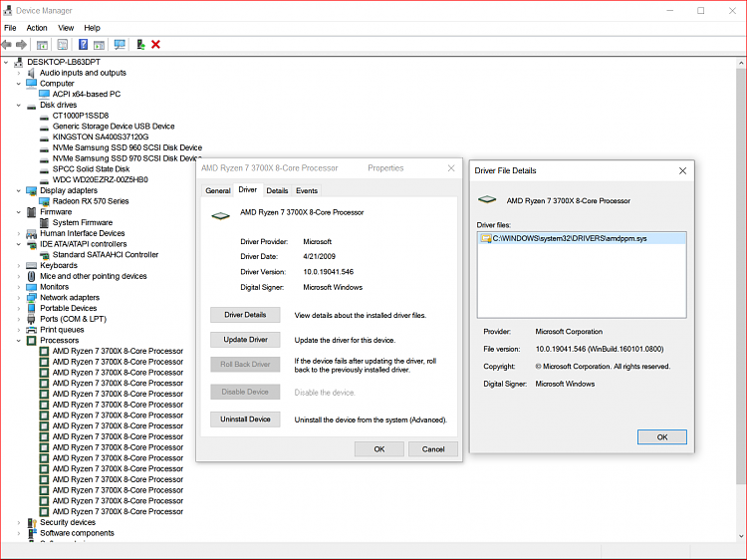Screen dimensions: 747x560
Task: Click the Radeon RX 570 Series adapter icon
Action: coord(44,201)
